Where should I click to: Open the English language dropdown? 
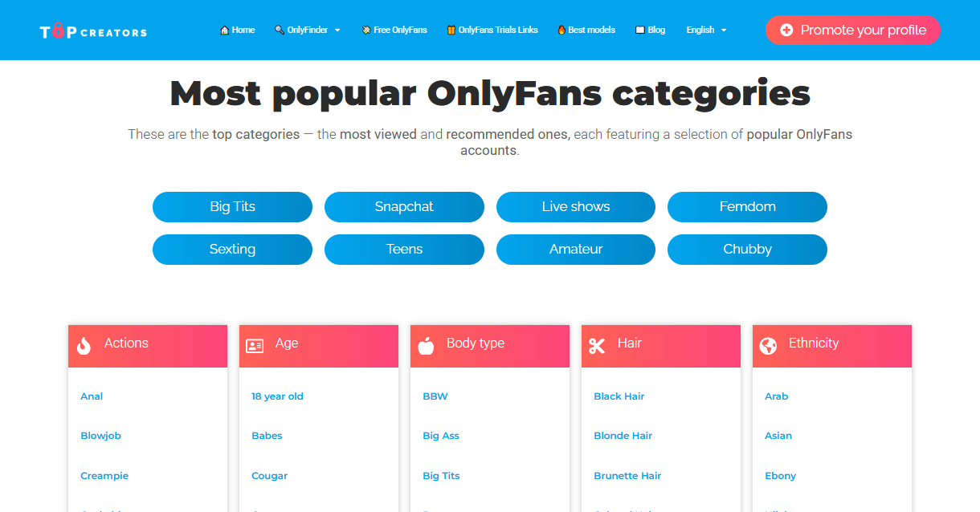coord(705,30)
